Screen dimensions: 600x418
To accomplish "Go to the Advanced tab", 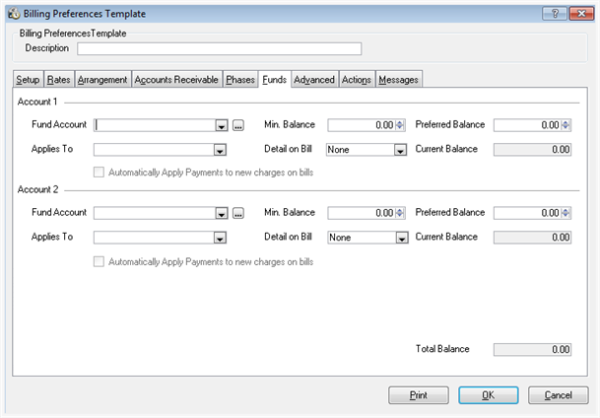I will pyautogui.click(x=314, y=80).
